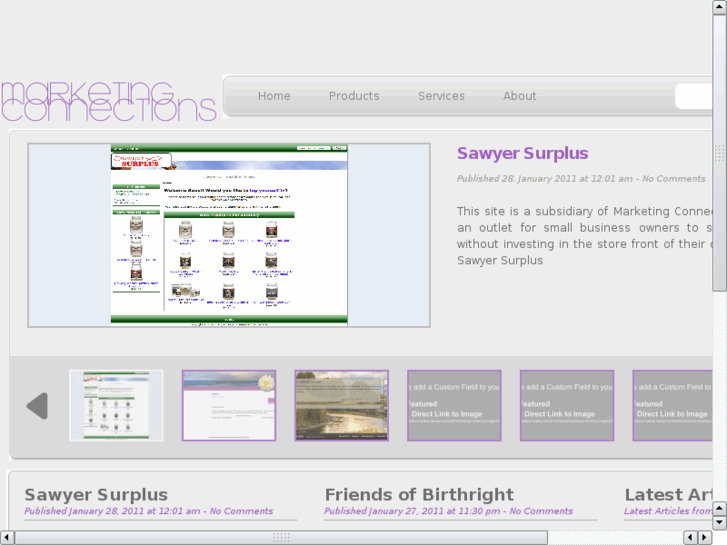Click the horizontal scrollbar right arrow at far right
This screenshot has height=545, width=727.
click(705, 538)
